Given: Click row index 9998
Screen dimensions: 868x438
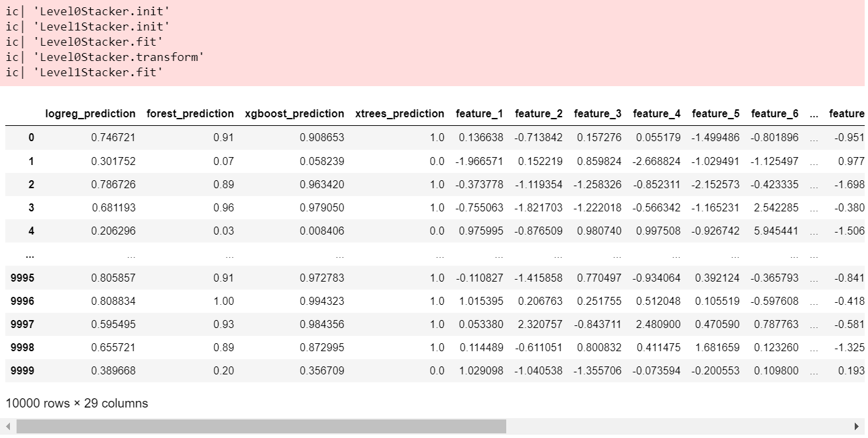Looking at the screenshot, I should tap(23, 347).
